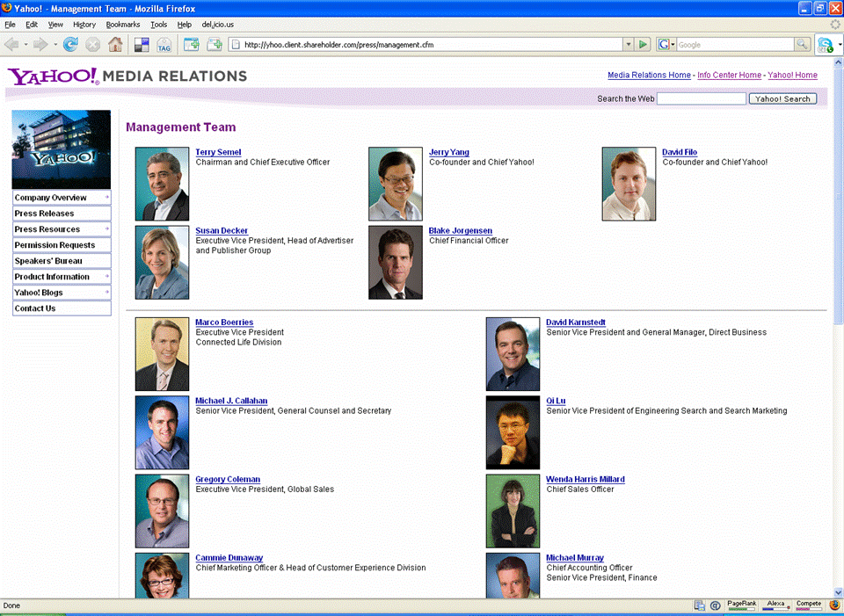Click the PageRank indicator bar in status bar

(741, 605)
